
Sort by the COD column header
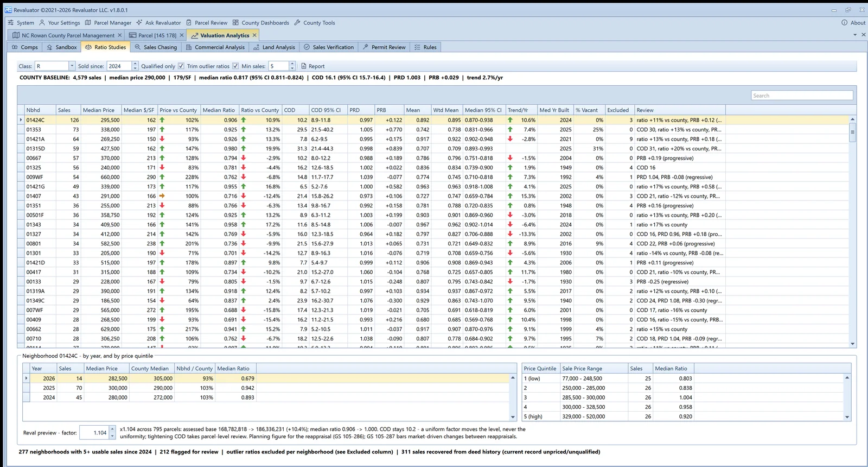pyautogui.click(x=296, y=110)
